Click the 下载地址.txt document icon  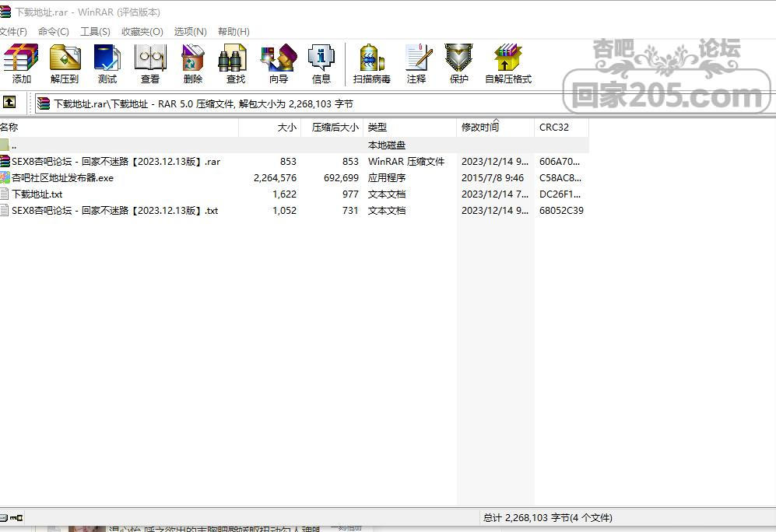click(x=5, y=194)
